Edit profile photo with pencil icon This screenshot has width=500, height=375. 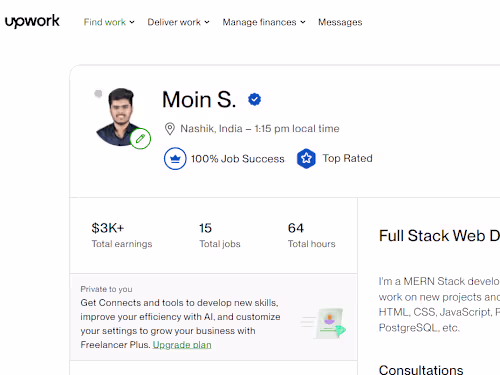[x=140, y=139]
